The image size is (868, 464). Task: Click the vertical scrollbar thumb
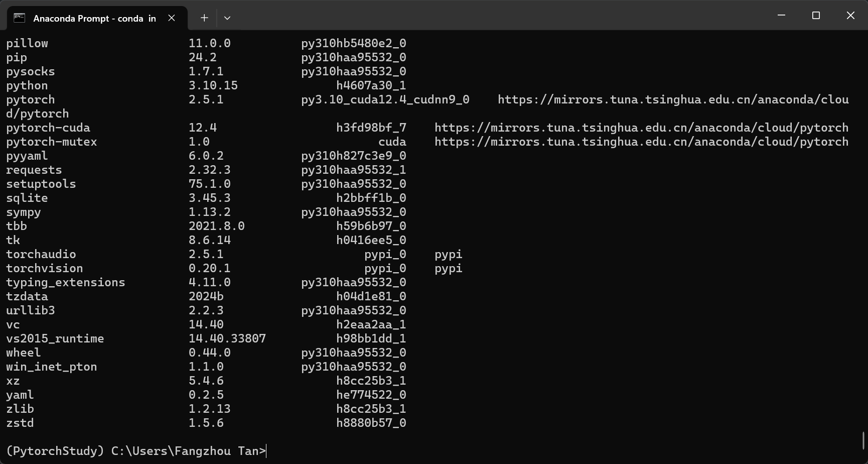[x=863, y=441]
